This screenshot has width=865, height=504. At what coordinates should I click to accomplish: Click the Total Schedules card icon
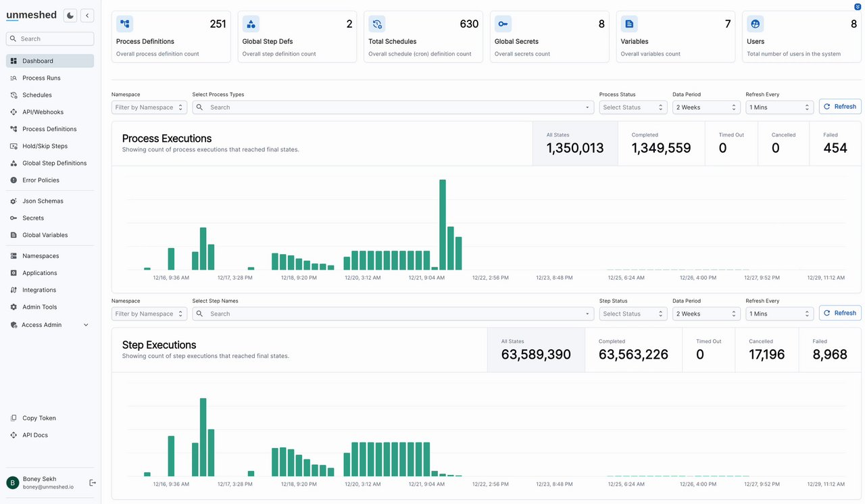coord(377,24)
